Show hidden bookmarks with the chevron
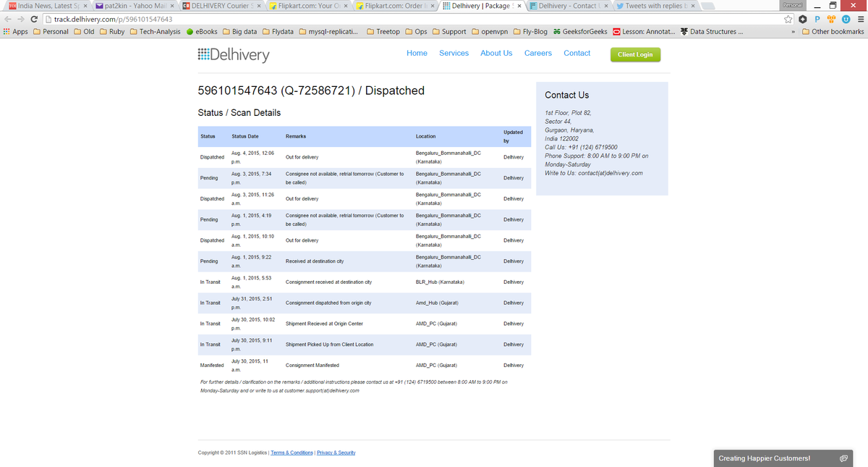 click(793, 32)
